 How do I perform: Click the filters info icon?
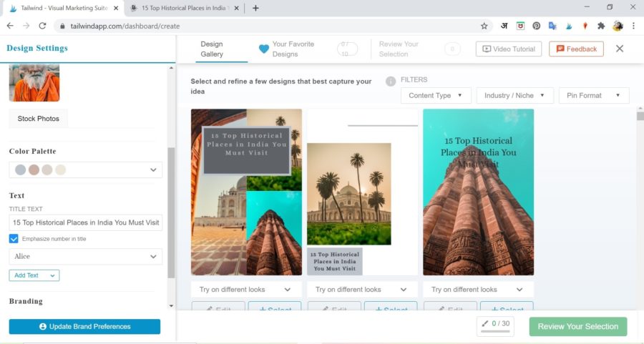tap(391, 82)
